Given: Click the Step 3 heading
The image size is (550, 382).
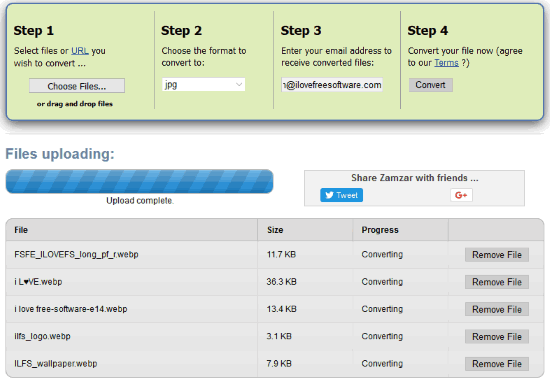Looking at the screenshot, I should (301, 31).
